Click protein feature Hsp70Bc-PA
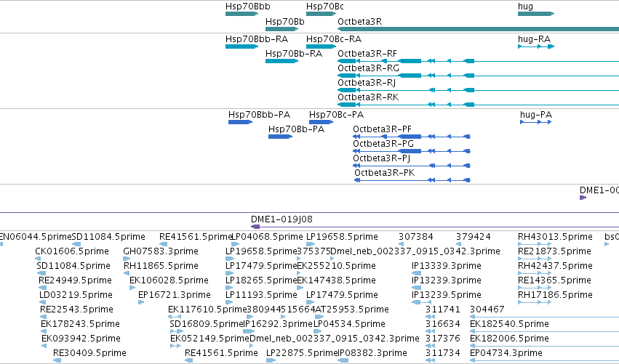This screenshot has width=619, height=364. coord(321,122)
